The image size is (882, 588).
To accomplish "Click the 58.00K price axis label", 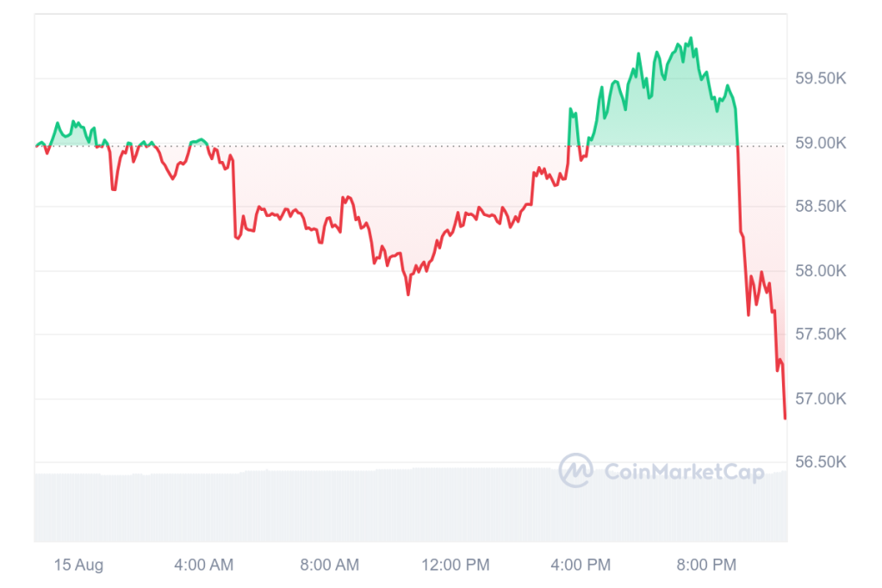I will point(820,271).
